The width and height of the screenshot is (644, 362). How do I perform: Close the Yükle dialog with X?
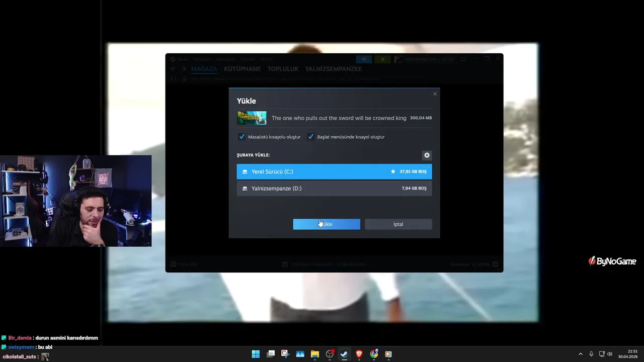pyautogui.click(x=435, y=94)
